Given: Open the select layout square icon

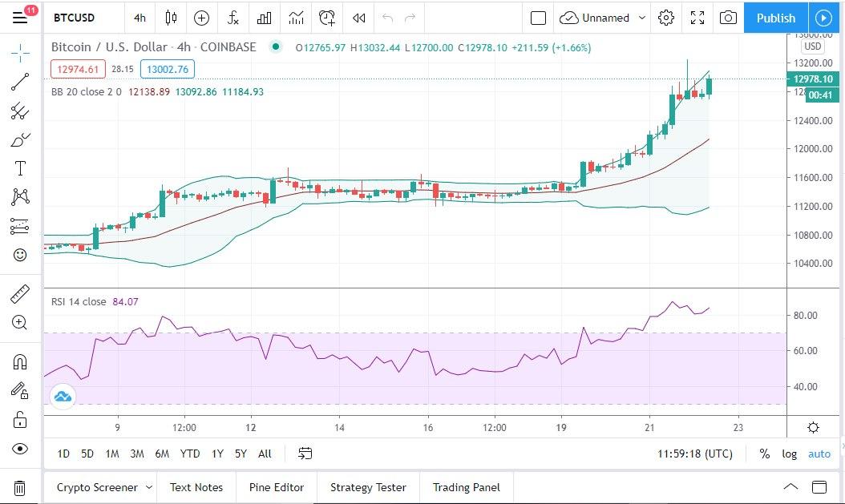Looking at the screenshot, I should 539,18.
